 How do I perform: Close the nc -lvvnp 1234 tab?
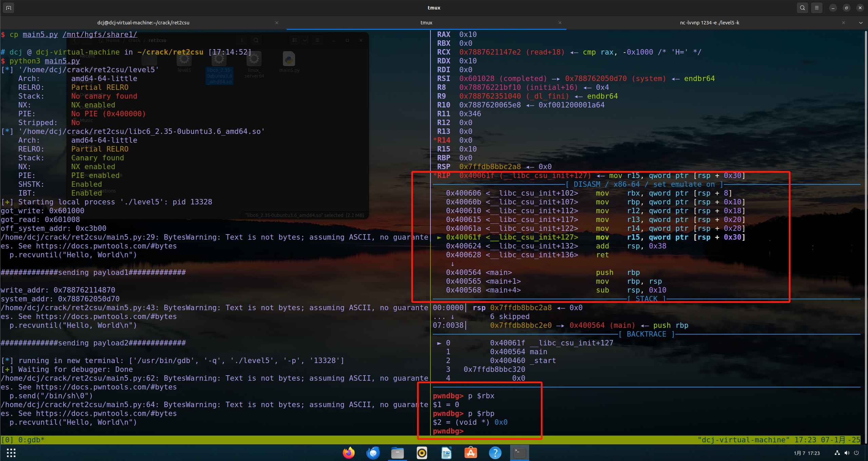(844, 23)
